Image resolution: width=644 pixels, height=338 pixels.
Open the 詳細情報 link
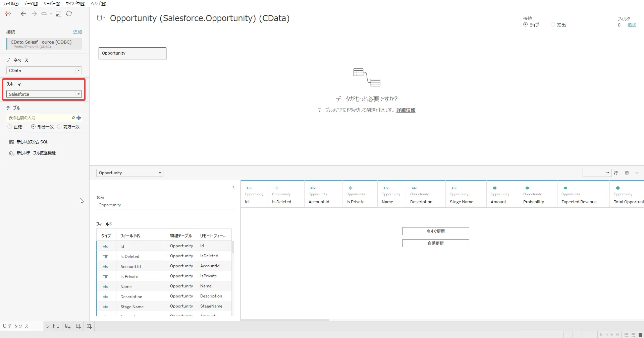click(x=406, y=110)
